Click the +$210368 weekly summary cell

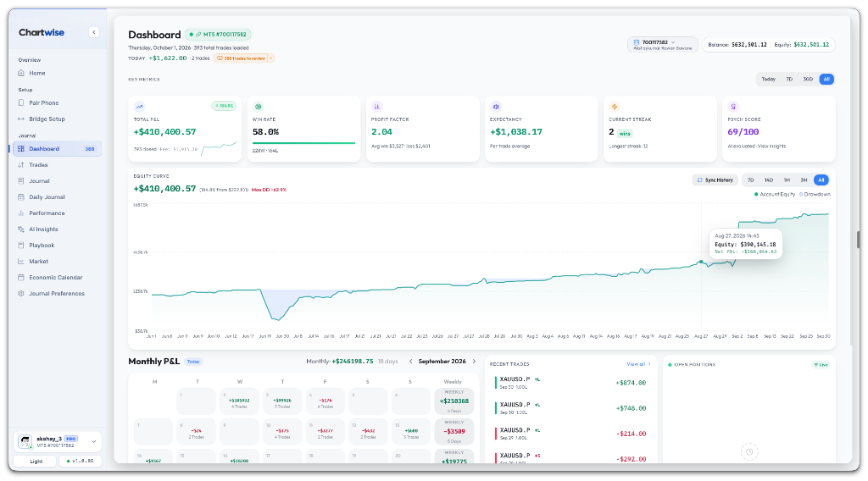click(454, 401)
